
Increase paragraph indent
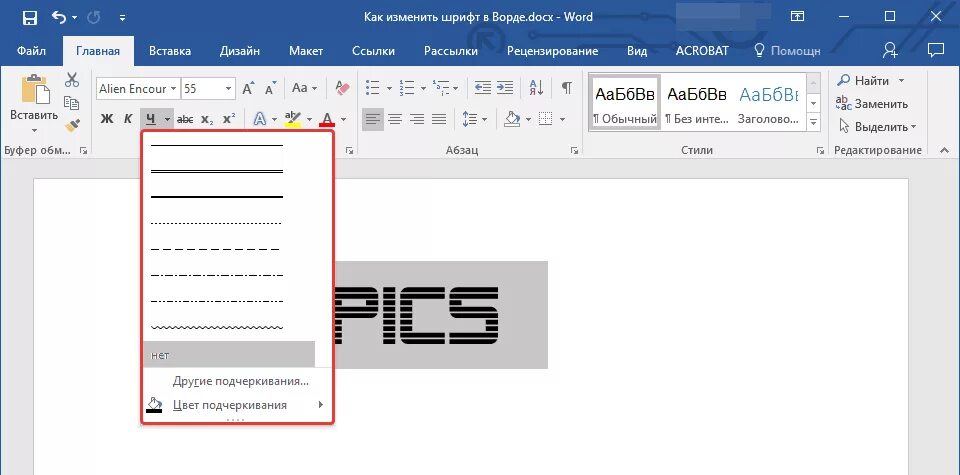coord(504,89)
